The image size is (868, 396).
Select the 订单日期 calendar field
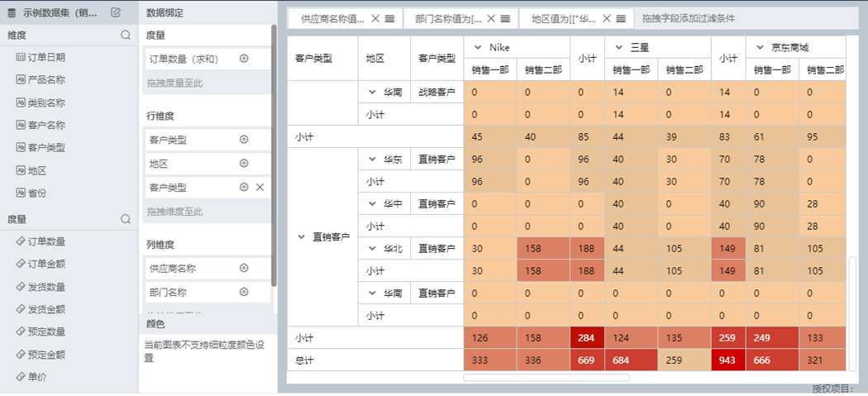tap(41, 57)
